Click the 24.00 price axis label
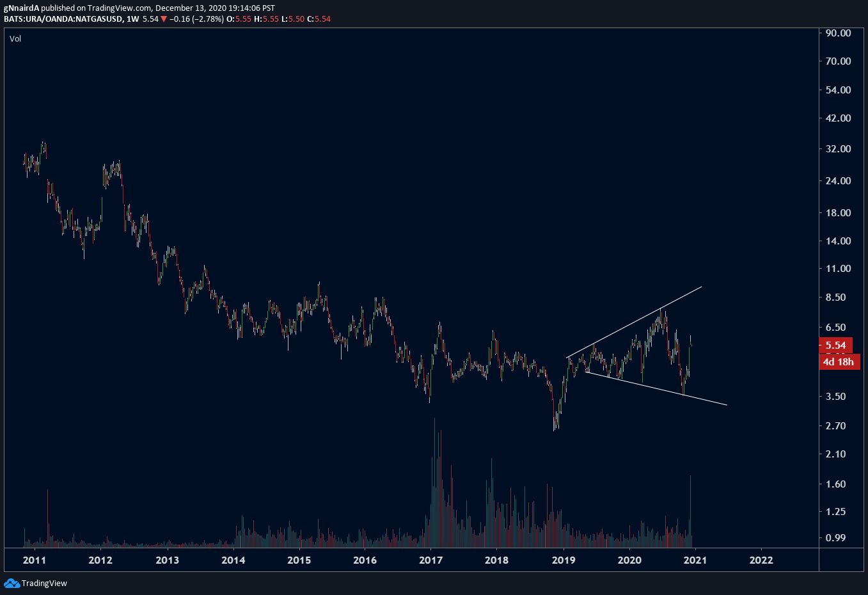This screenshot has width=868, height=595. coord(838,181)
